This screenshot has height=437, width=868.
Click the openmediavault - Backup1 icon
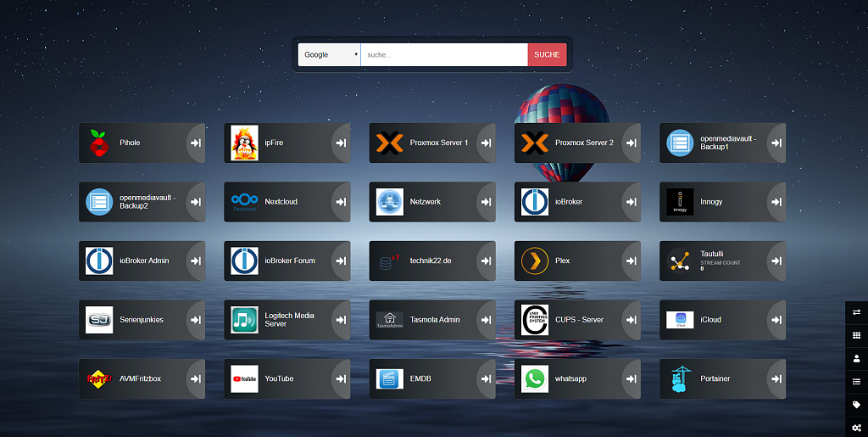[680, 143]
